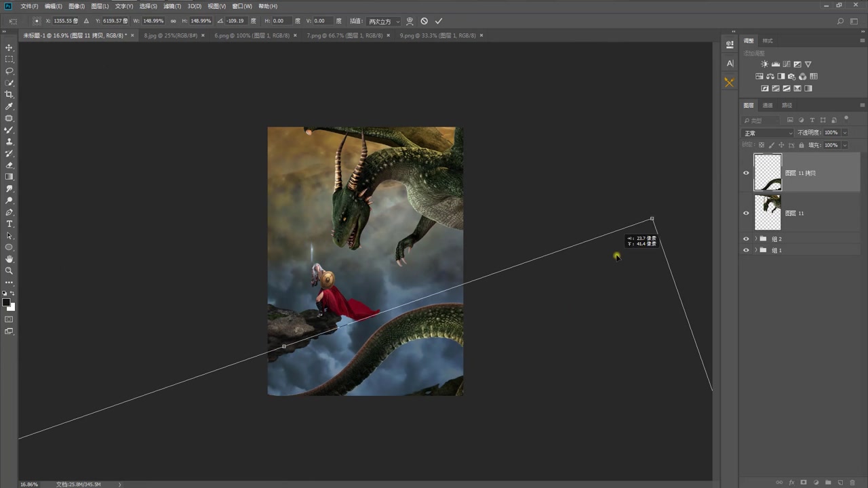Open the Character panel icon
868x488 pixels.
point(730,63)
